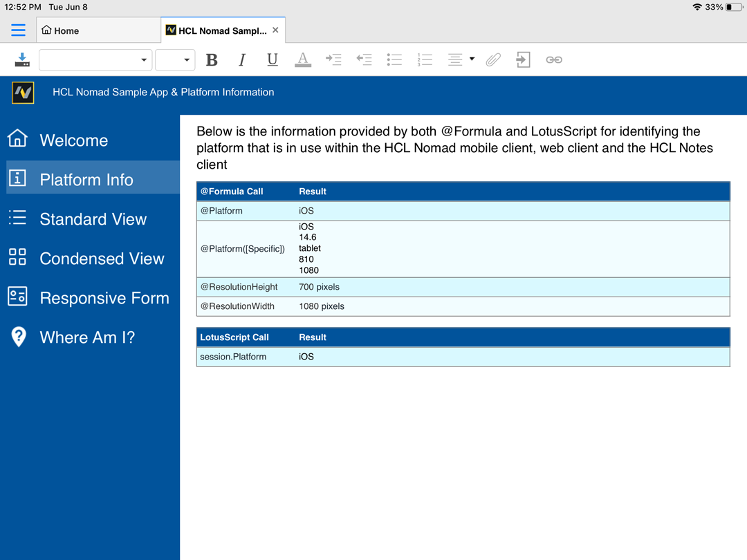Viewport: 747px width, 560px height.
Task: Increase paragraph indent
Action: point(333,59)
